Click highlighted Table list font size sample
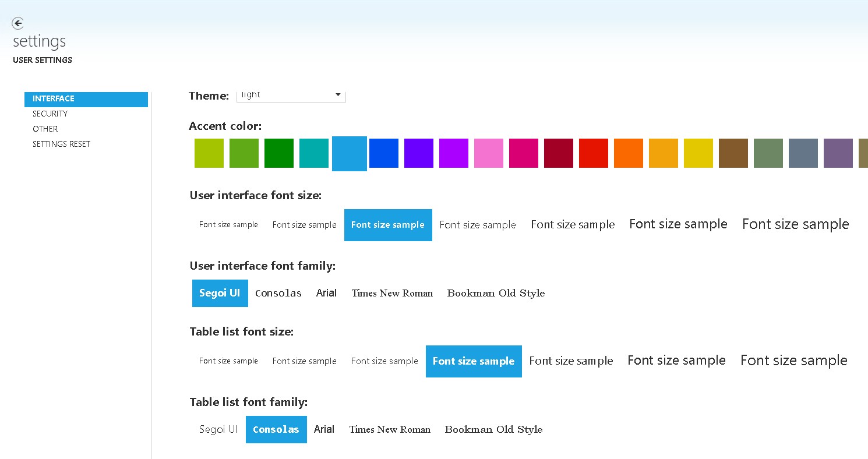This screenshot has width=868, height=459. pos(474,361)
